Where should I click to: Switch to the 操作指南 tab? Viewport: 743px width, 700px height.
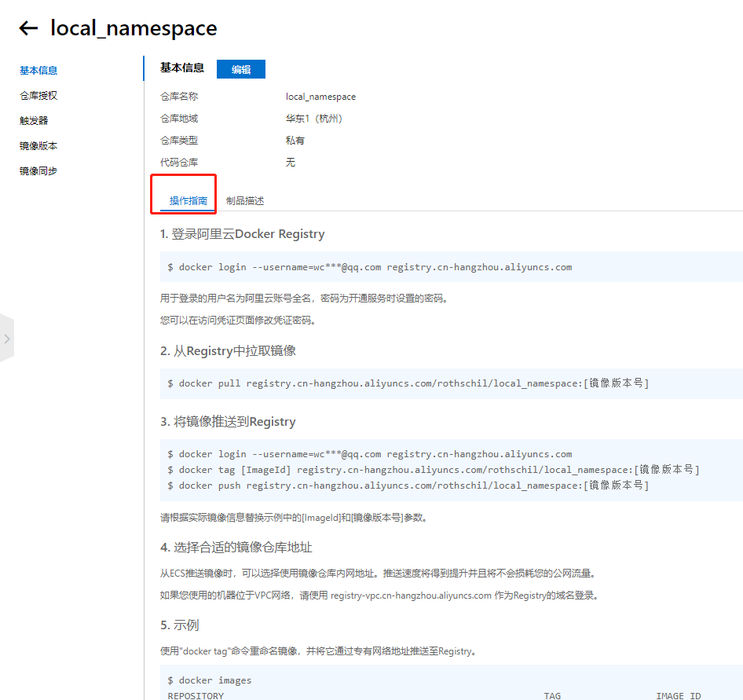(188, 201)
